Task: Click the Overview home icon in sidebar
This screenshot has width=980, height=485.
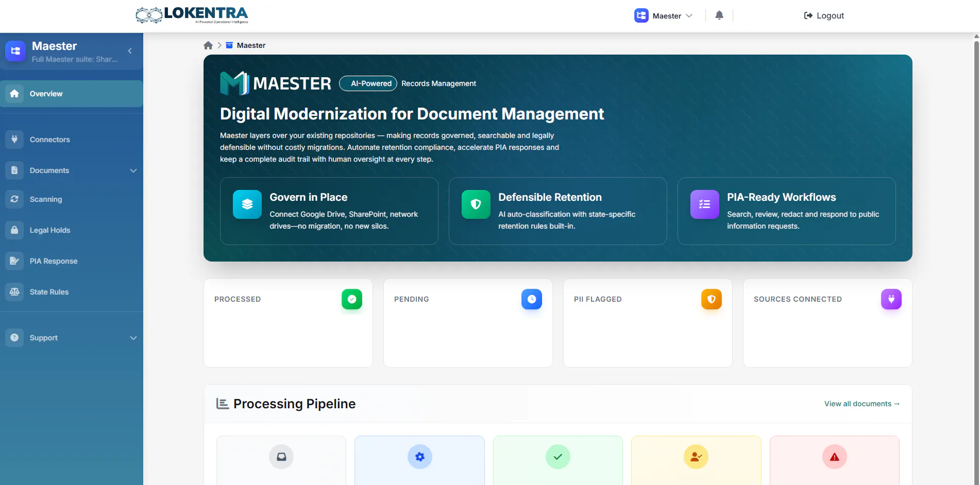Action: (14, 94)
